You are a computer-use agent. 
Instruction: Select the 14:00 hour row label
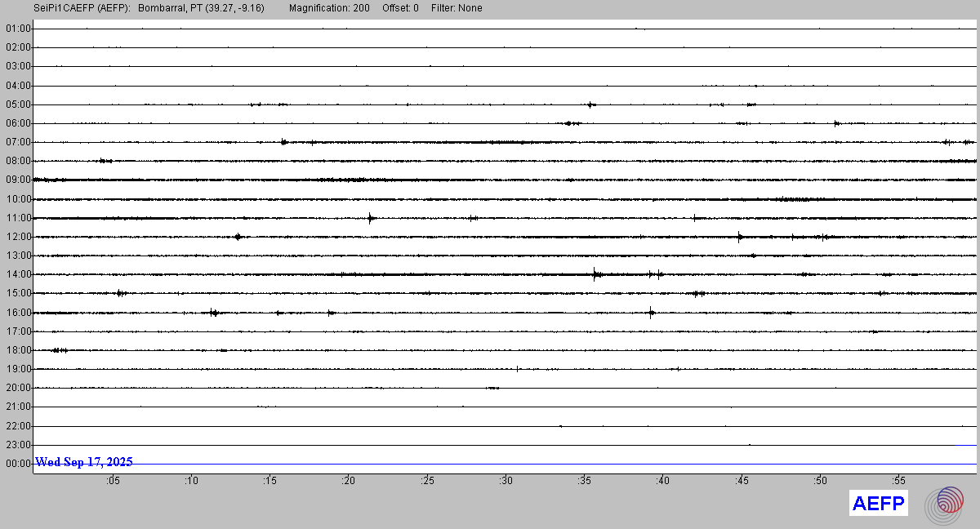click(18, 274)
